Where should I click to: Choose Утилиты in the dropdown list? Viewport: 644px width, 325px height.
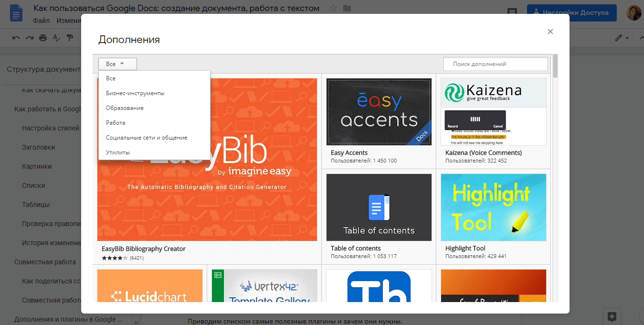coord(118,152)
